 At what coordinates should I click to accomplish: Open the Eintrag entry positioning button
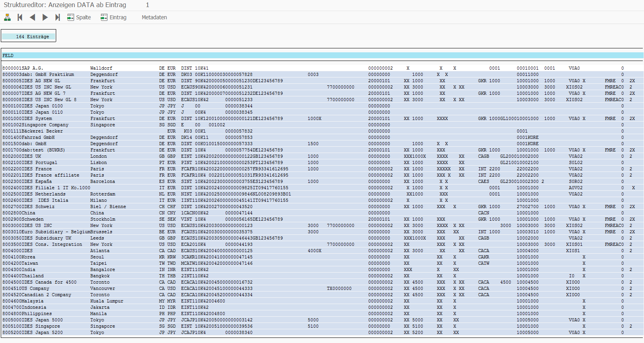click(x=114, y=17)
